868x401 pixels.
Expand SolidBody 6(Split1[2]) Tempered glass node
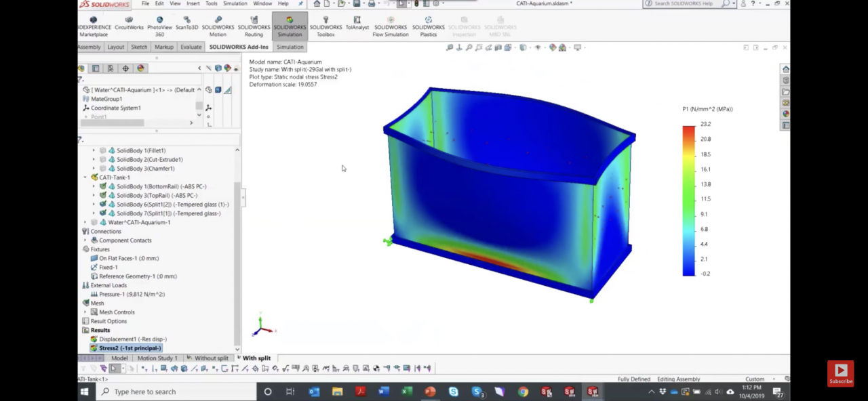pyautogui.click(x=94, y=204)
